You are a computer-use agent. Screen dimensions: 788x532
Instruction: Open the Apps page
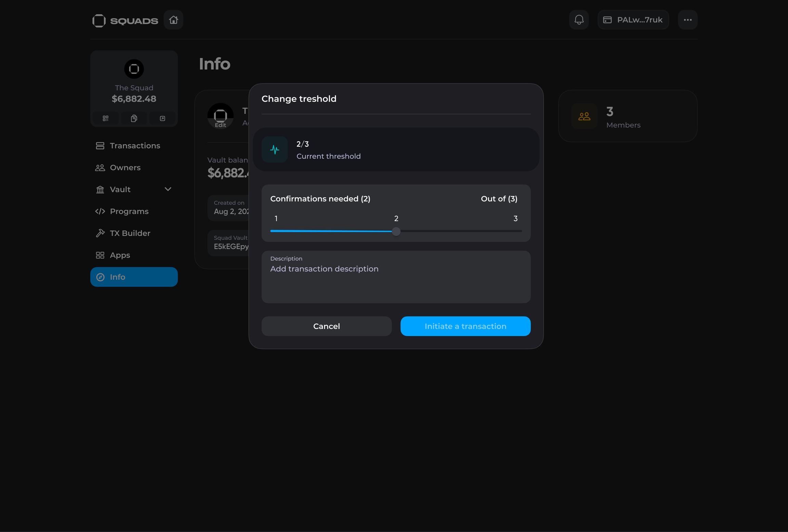coord(120,255)
